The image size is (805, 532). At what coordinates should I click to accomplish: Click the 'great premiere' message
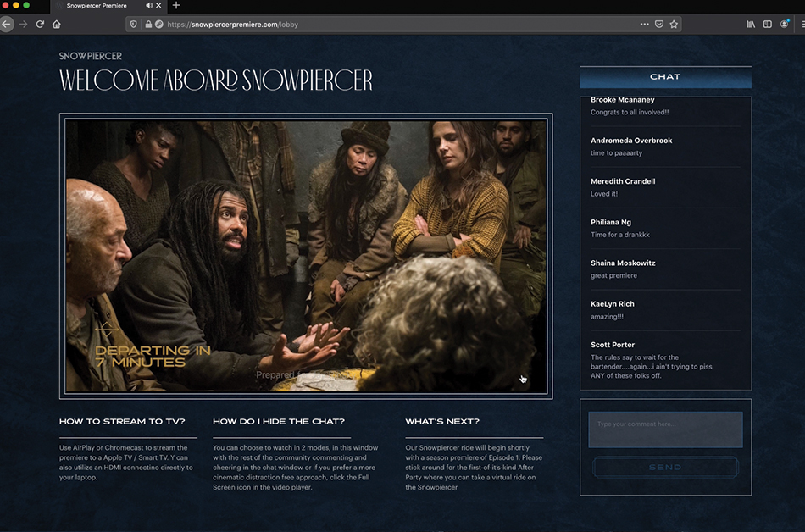tap(613, 275)
